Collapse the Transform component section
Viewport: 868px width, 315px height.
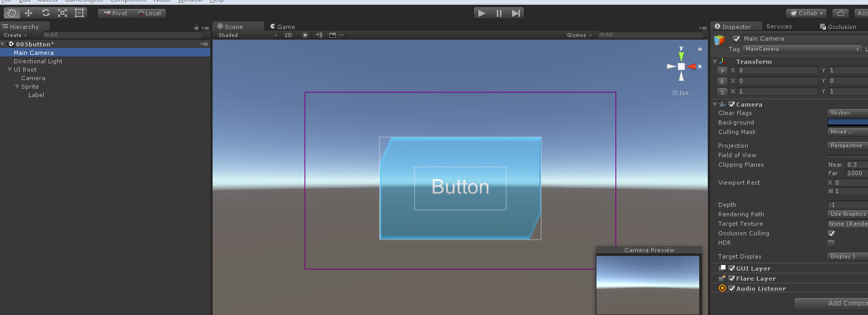(x=715, y=62)
